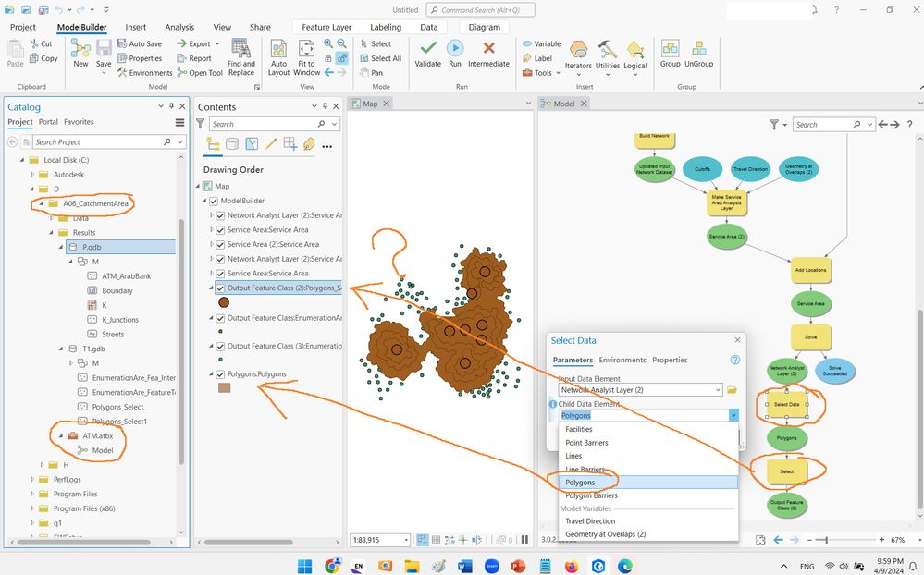Validate the model with the checkmark icon

click(428, 48)
